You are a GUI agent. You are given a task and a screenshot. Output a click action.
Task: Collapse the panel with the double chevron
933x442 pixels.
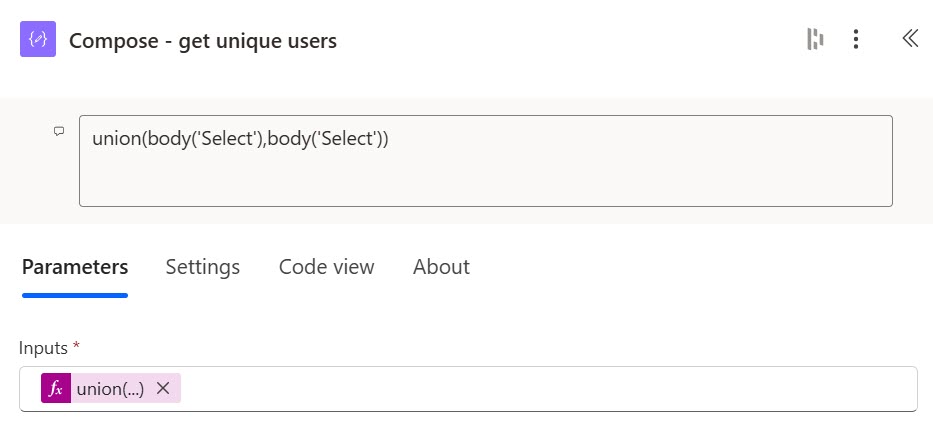909,39
